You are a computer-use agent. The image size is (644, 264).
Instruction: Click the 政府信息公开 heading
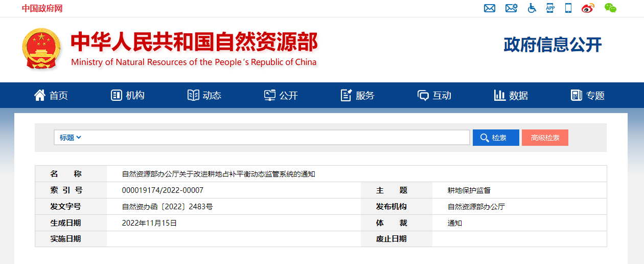553,45
